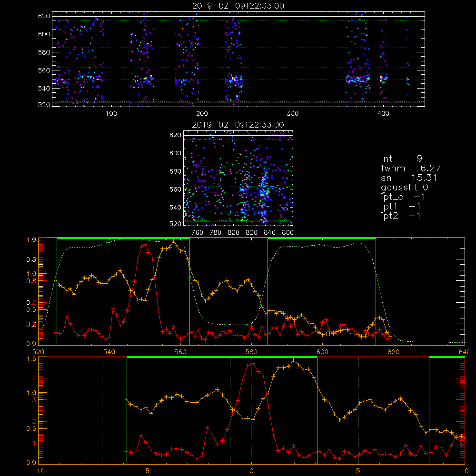Click x-axis label 10 on bottom plot
This screenshot has height=476, width=476.
pyautogui.click(x=465, y=471)
